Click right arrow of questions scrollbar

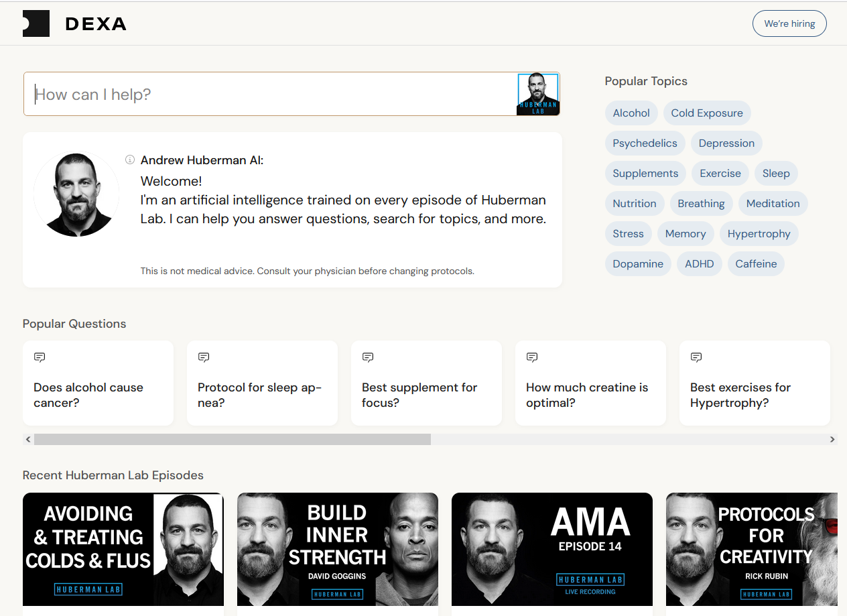(x=832, y=440)
